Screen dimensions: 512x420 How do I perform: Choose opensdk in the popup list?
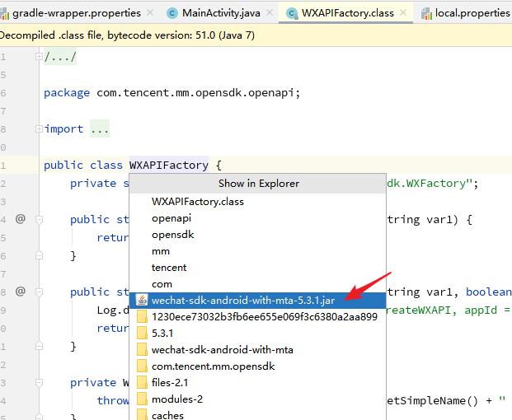click(257, 235)
